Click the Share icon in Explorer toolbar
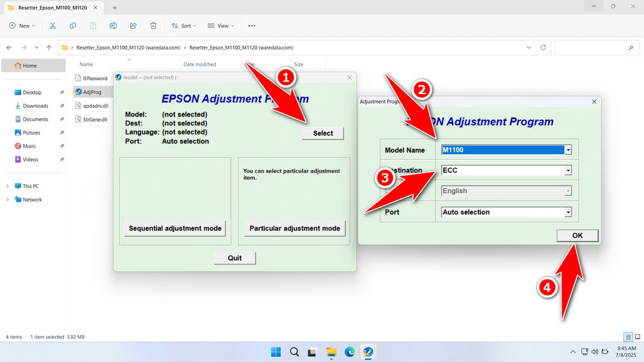 (x=133, y=26)
